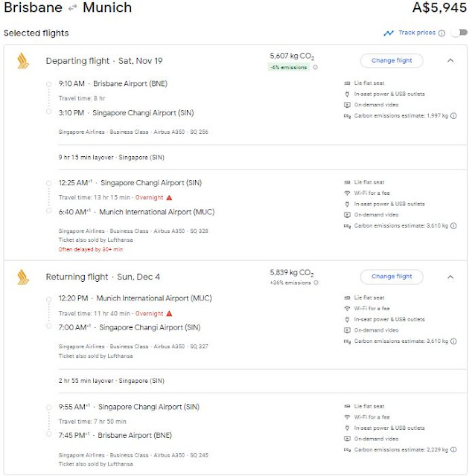The width and height of the screenshot is (475, 476).
Task: Click CO2 icon beside 2,229 kg estimate
Action: (x=347, y=450)
